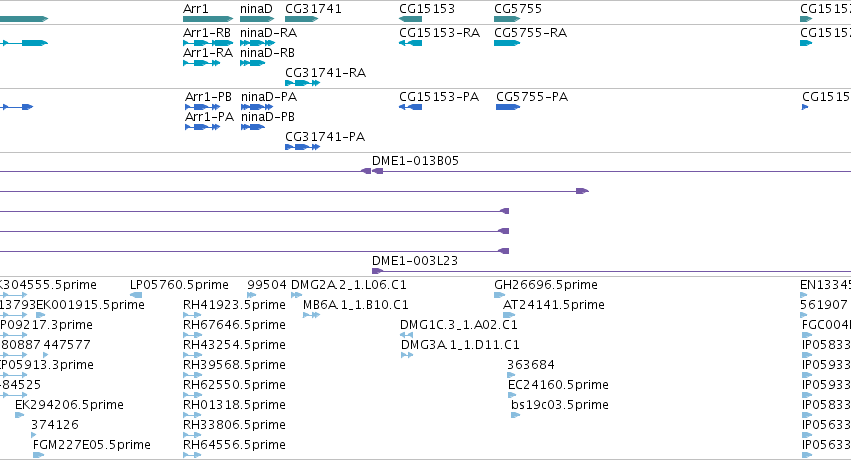Open EST RH33806.5prime

click(234, 425)
